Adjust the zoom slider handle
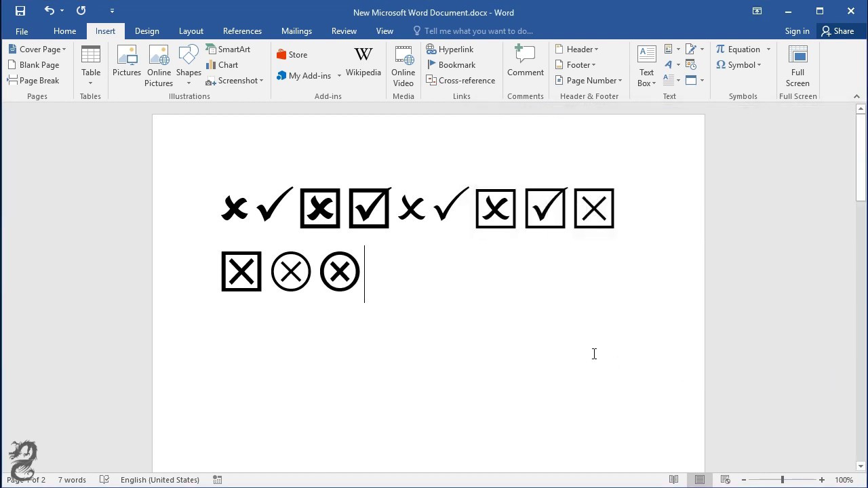 (782, 480)
